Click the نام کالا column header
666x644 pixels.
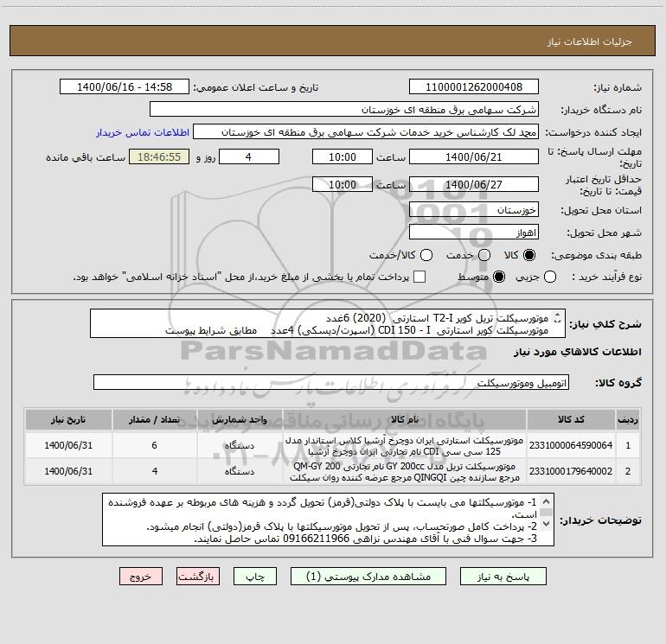(x=405, y=419)
